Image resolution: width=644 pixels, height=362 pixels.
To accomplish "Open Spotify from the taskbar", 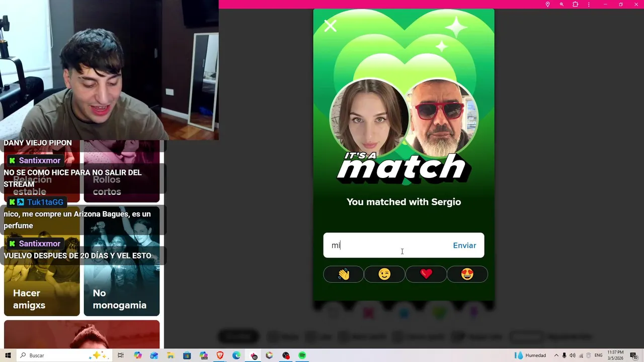I will point(302,355).
